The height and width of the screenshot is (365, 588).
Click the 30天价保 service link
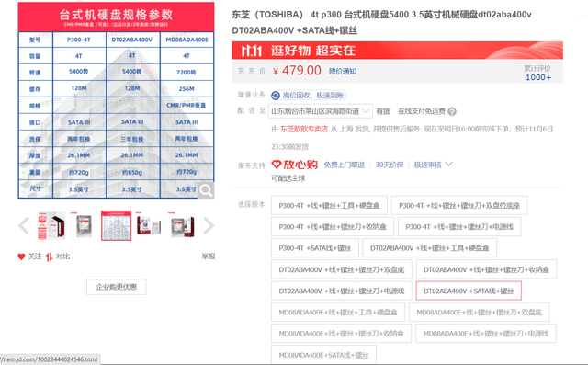tap(390, 165)
